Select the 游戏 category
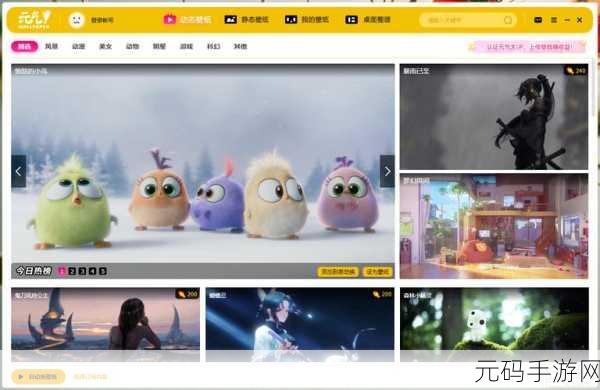The width and height of the screenshot is (600, 390). pyautogui.click(x=186, y=46)
